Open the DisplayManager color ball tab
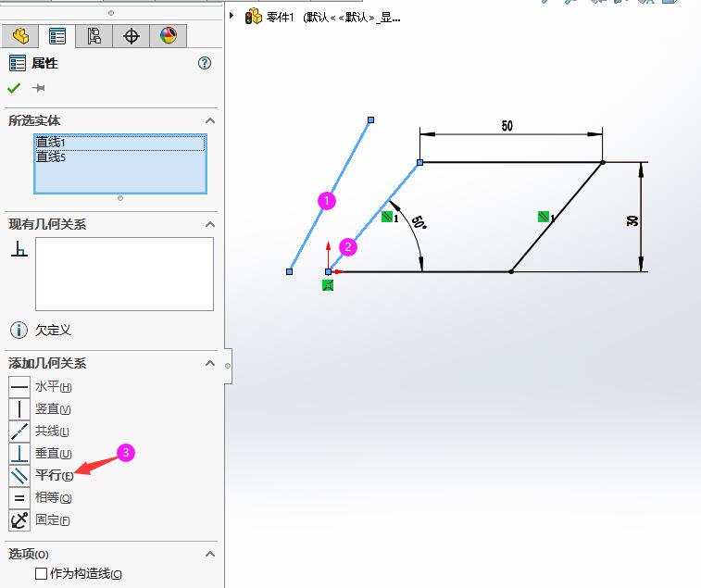 (169, 36)
